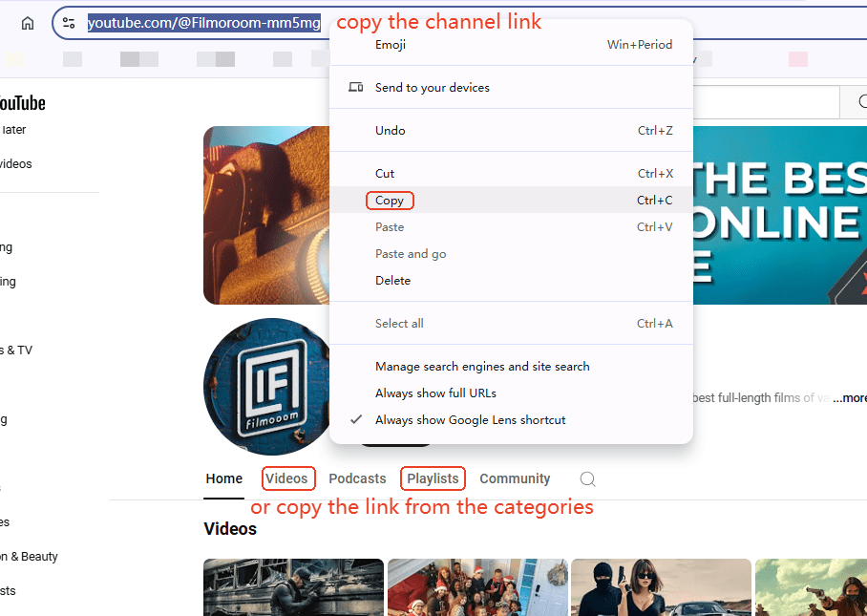The height and width of the screenshot is (616, 867).
Task: Expand channel description with more link
Action: tap(849, 398)
